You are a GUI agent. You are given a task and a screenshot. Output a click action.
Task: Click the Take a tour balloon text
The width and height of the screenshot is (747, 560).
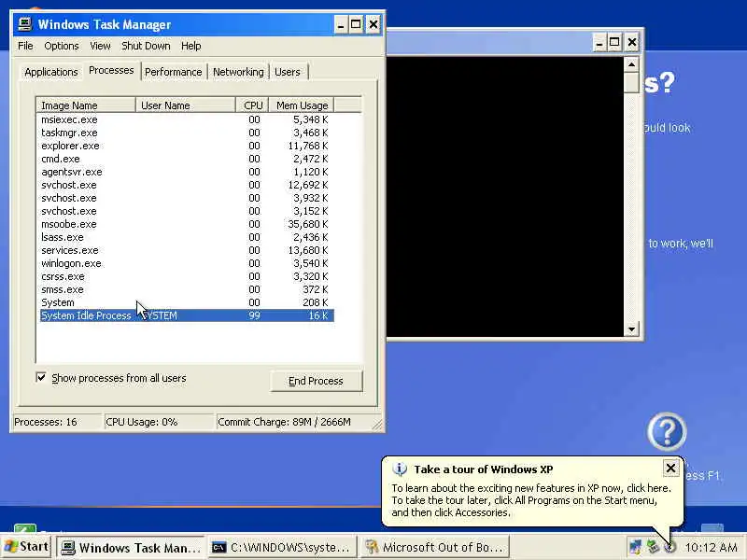tap(530, 500)
